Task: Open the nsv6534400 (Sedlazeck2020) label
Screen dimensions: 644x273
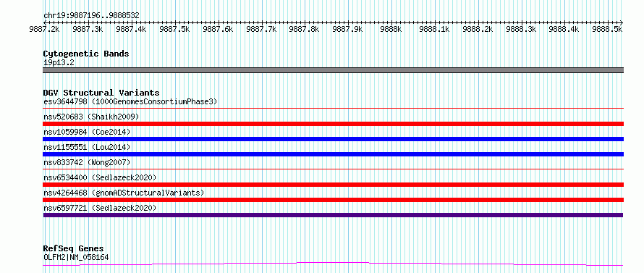Action: [100, 177]
